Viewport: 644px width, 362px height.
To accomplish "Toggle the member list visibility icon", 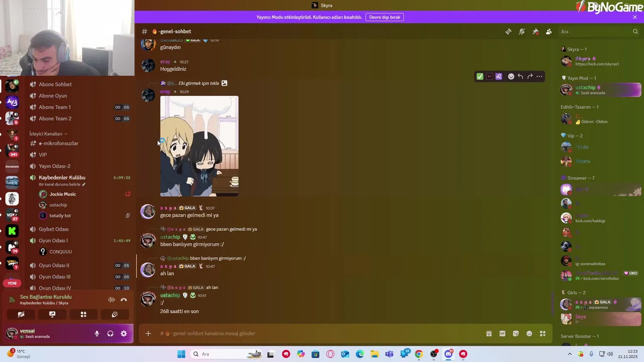I will (549, 32).
